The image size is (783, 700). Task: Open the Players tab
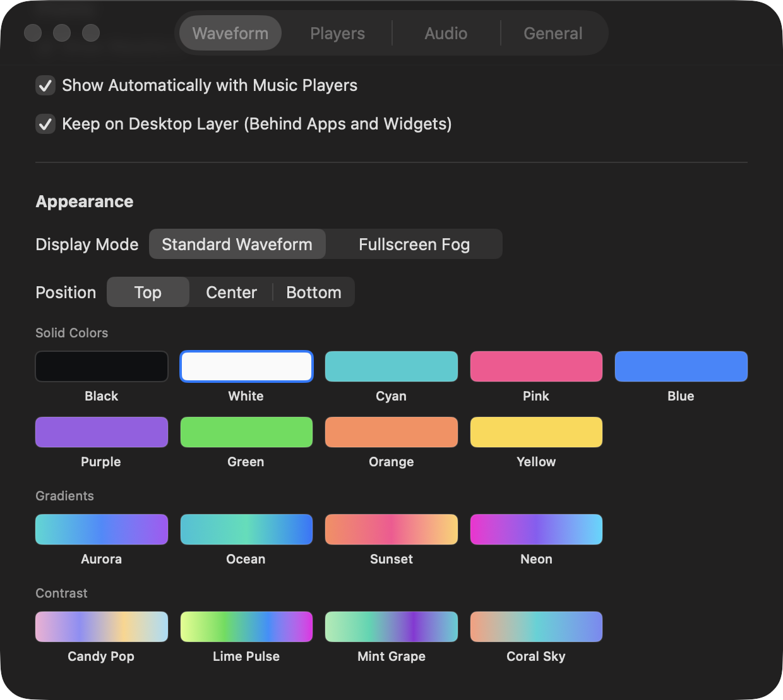point(337,33)
